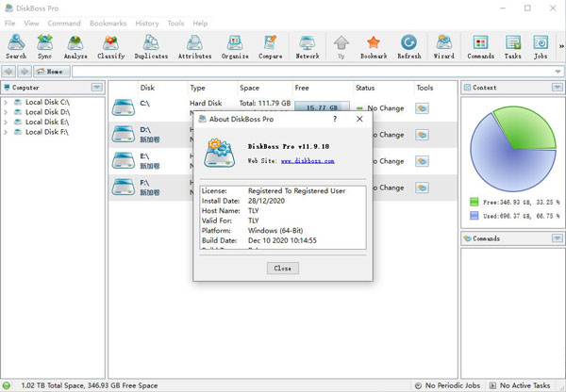Open the Computer panel dropdown
The height and width of the screenshot is (392, 566).
97,88
